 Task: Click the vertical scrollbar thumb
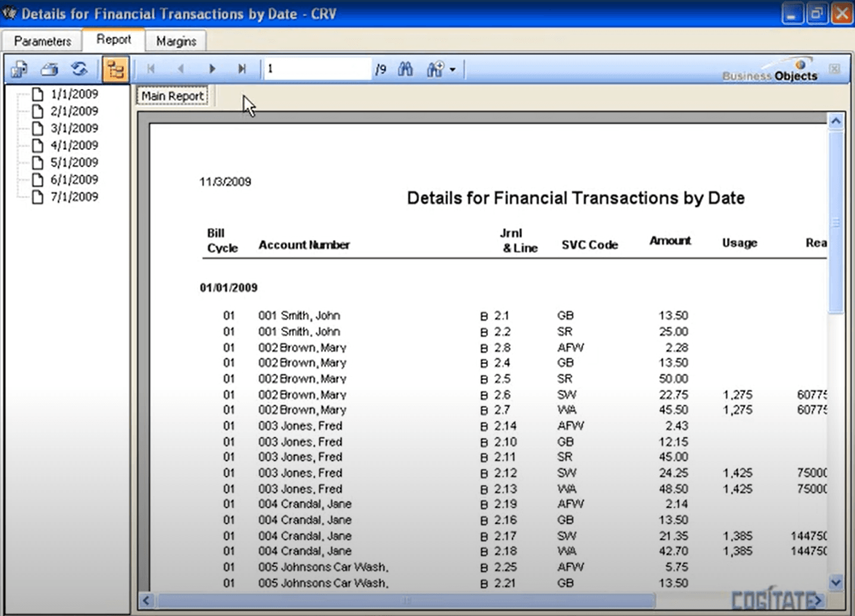point(836,222)
